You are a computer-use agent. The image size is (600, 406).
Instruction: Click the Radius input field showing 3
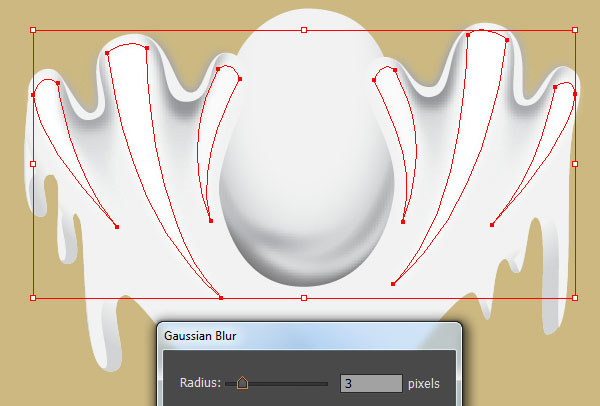pos(371,383)
